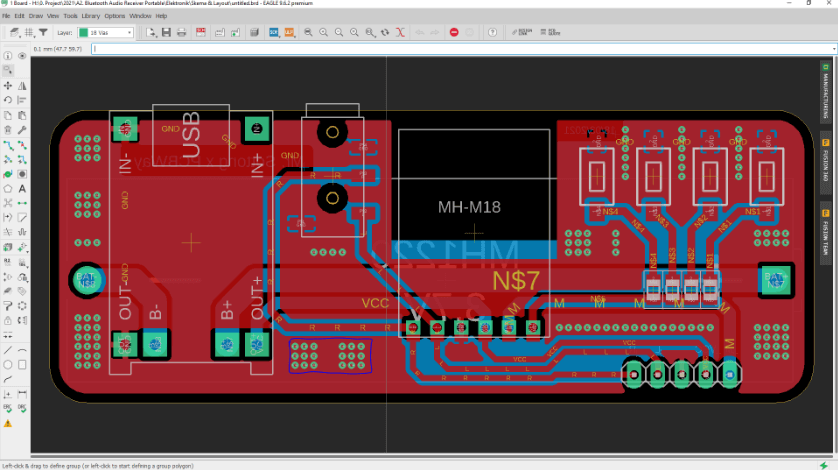838x470 pixels.
Task: Open the Tools menu
Action: [70, 16]
